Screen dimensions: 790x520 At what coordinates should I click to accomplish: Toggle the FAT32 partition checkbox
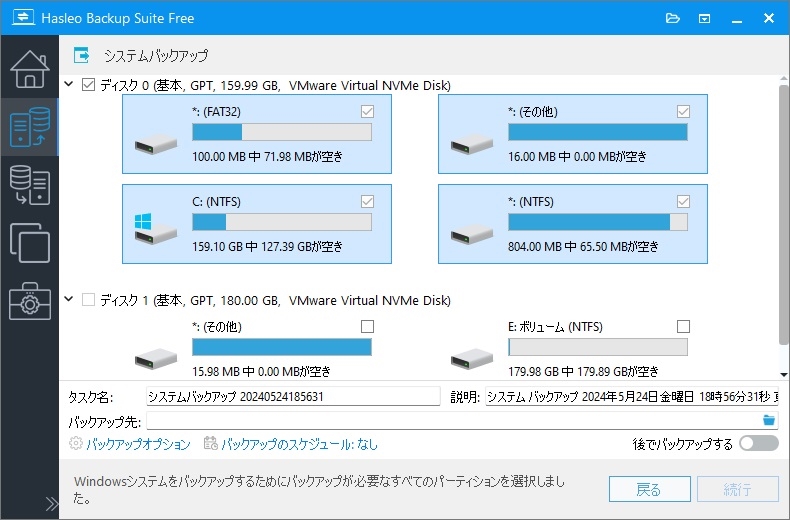pyautogui.click(x=367, y=111)
